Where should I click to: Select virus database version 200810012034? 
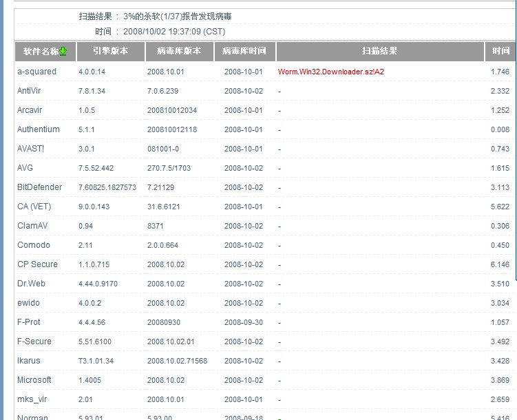pyautogui.click(x=172, y=110)
